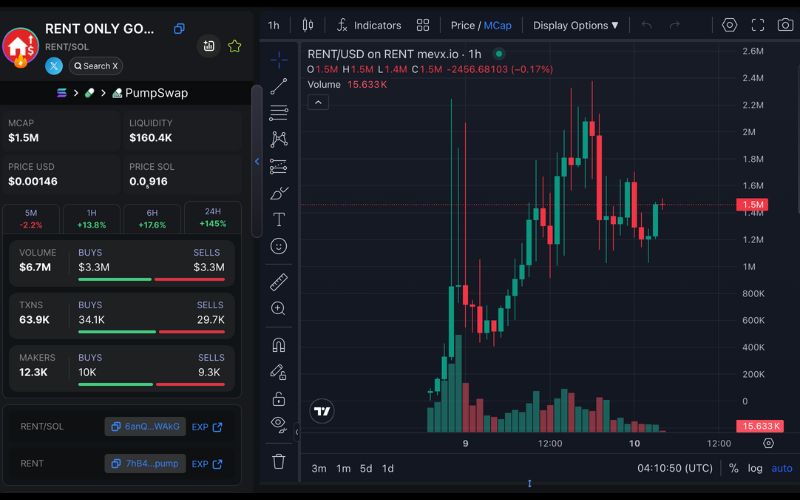Select the ruler measure tool
This screenshot has height=500, width=800.
(279, 282)
